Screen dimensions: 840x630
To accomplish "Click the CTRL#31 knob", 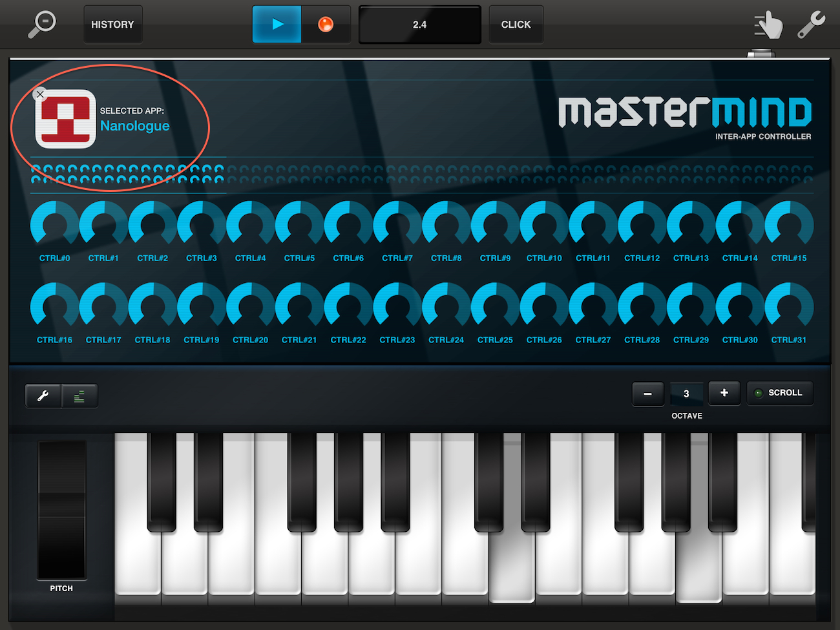I will click(789, 306).
